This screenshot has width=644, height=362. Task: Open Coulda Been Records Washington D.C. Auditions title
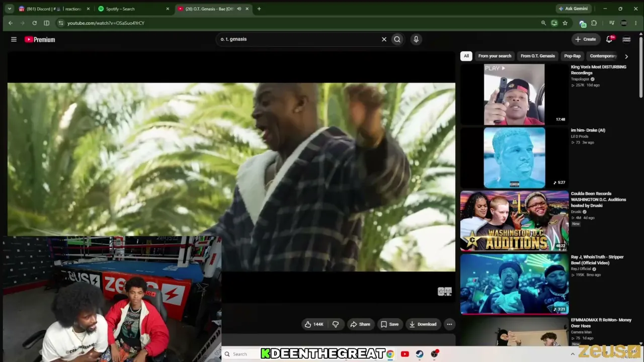pos(598,200)
